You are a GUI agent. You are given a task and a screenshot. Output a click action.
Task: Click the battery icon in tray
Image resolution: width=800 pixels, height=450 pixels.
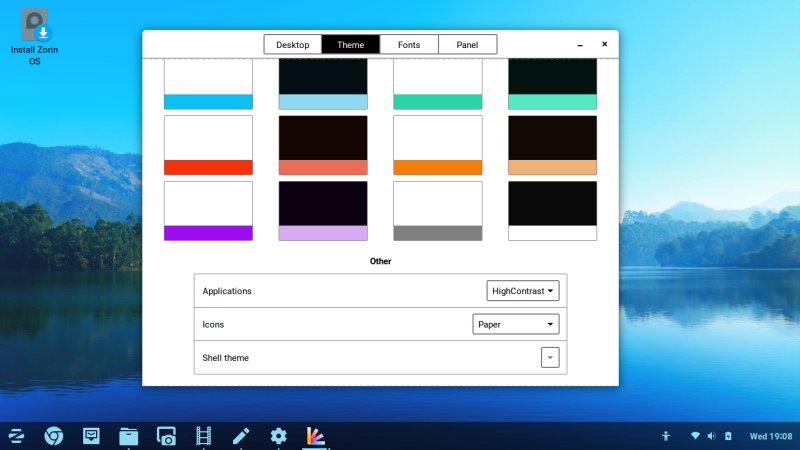[728, 436]
